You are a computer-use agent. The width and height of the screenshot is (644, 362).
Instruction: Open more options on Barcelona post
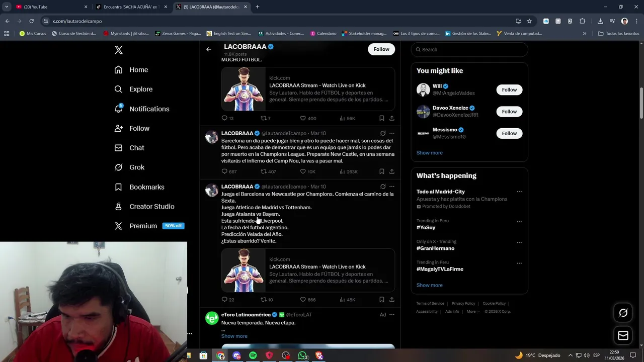392,133
